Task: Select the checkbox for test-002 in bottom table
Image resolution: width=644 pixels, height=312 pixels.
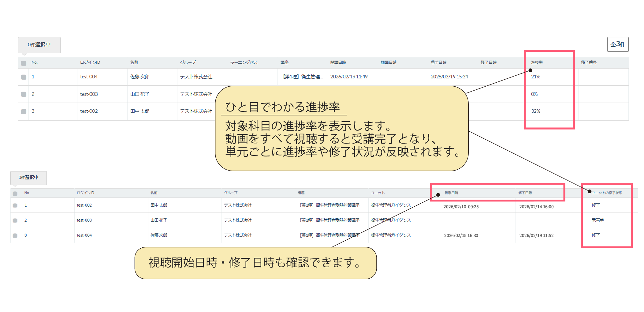Action: tap(15, 205)
